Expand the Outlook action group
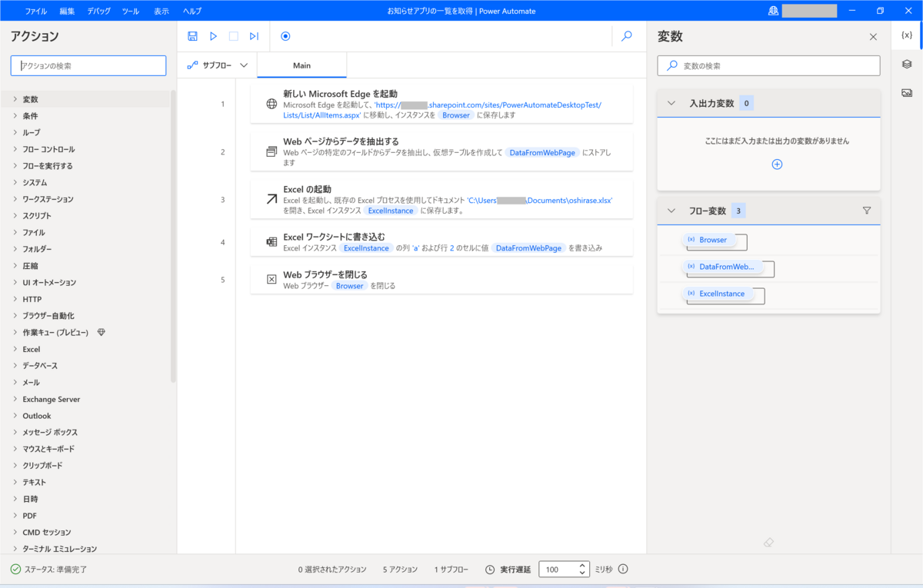923x588 pixels. pyautogui.click(x=15, y=416)
